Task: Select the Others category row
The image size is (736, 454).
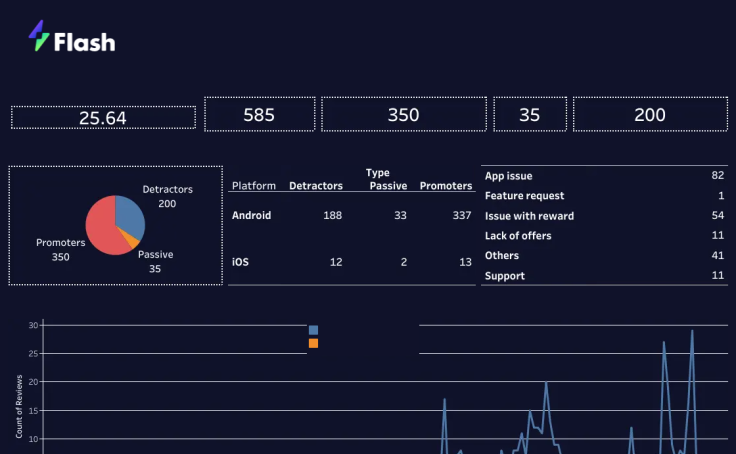Action: tap(605, 255)
